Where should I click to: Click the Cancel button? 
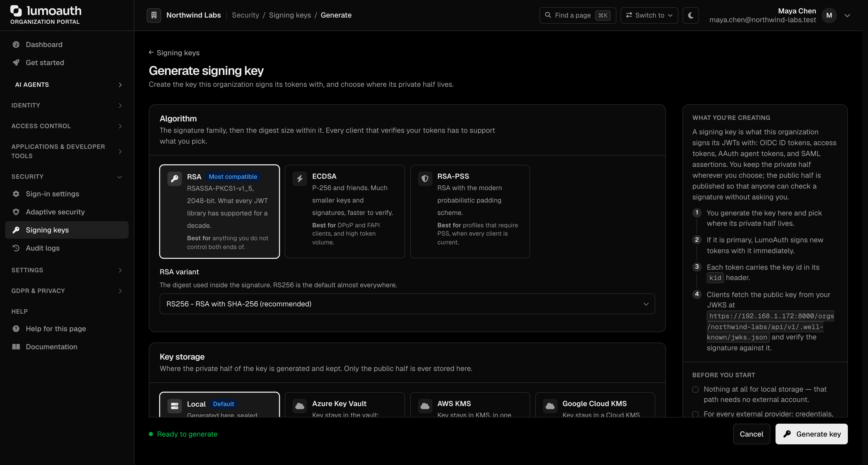point(751,434)
